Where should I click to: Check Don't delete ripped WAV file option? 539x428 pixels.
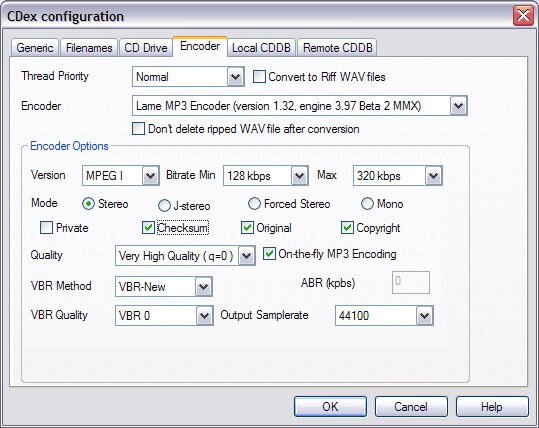click(x=138, y=129)
